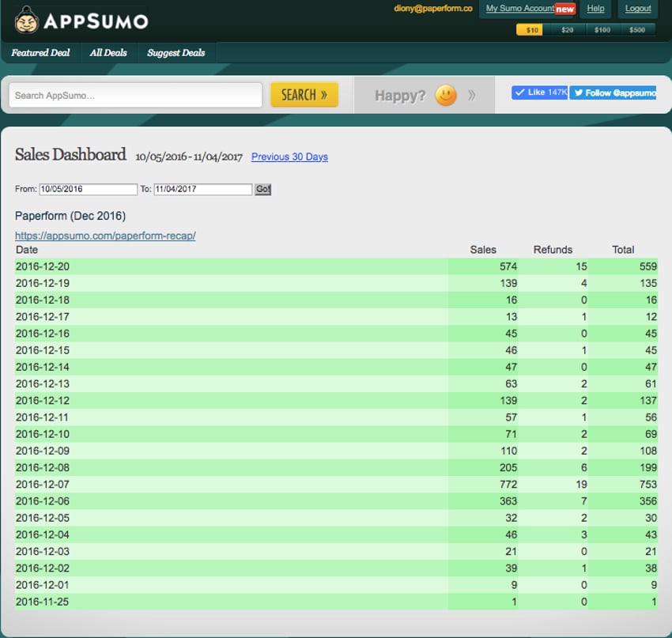
Task: Click sales value 772 for 2016-12-07
Action: pos(508,484)
